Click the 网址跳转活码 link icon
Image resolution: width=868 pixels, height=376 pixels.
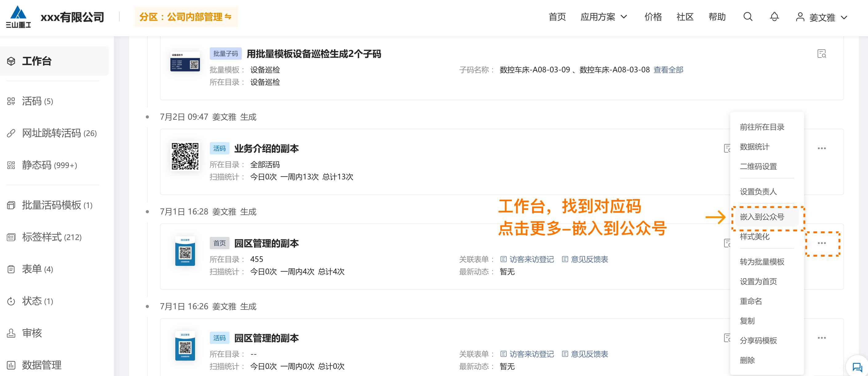11,133
